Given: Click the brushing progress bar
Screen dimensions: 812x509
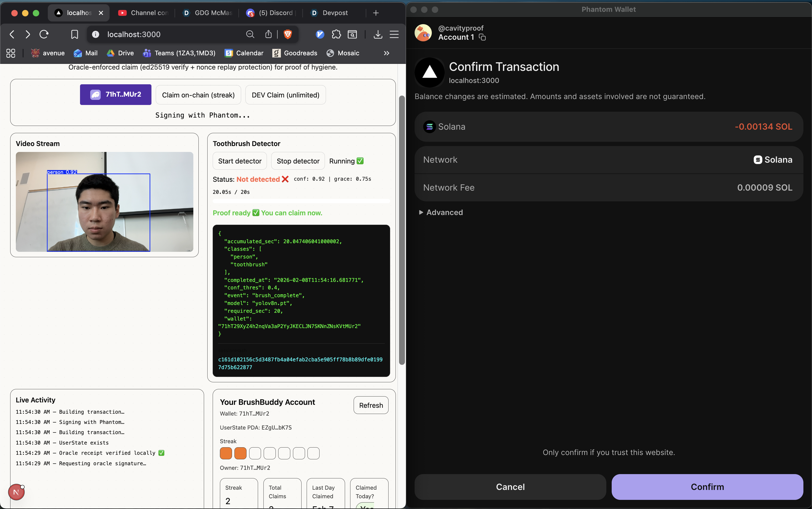Looking at the screenshot, I should (x=301, y=201).
